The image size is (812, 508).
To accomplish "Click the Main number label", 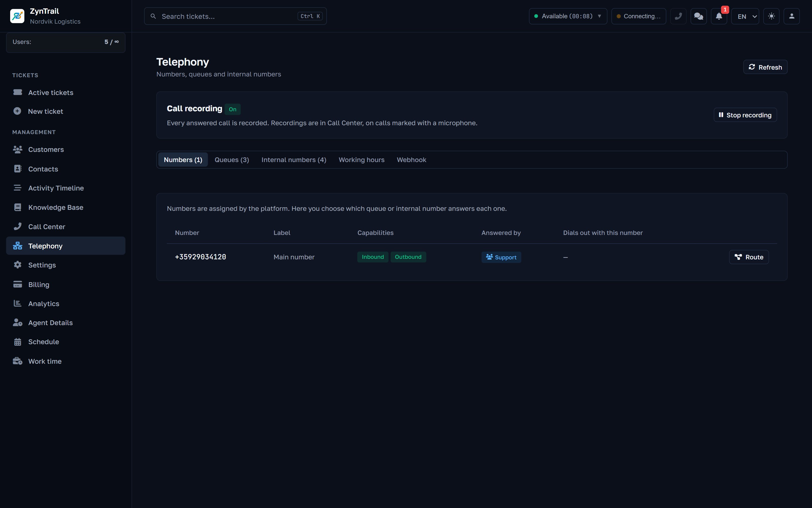I will tap(294, 257).
